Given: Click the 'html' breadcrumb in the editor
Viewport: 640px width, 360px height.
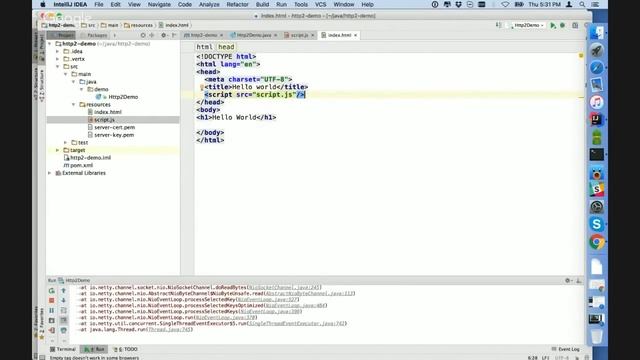Looking at the screenshot, I should click(204, 47).
